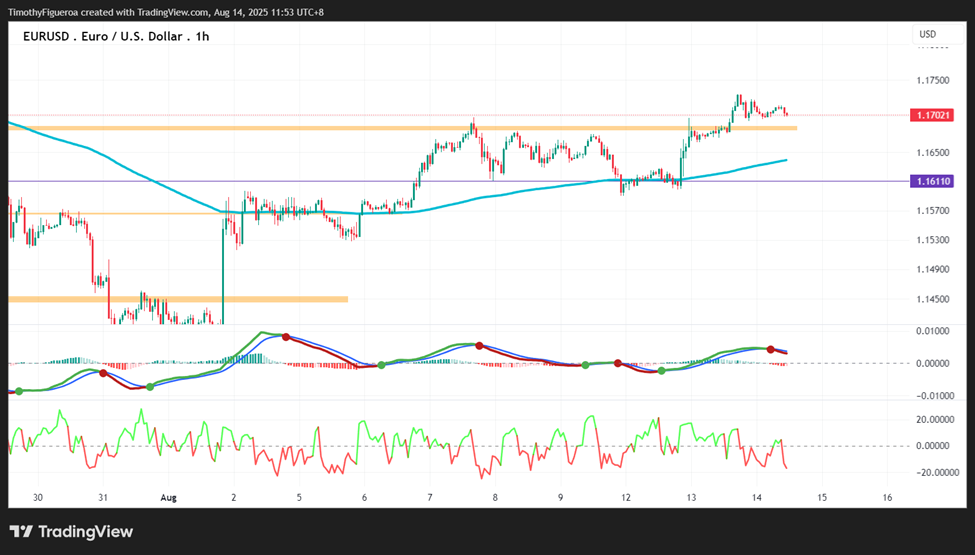Select the red 1.17021 current price label
Viewport: 975px width, 555px height.
click(x=931, y=116)
